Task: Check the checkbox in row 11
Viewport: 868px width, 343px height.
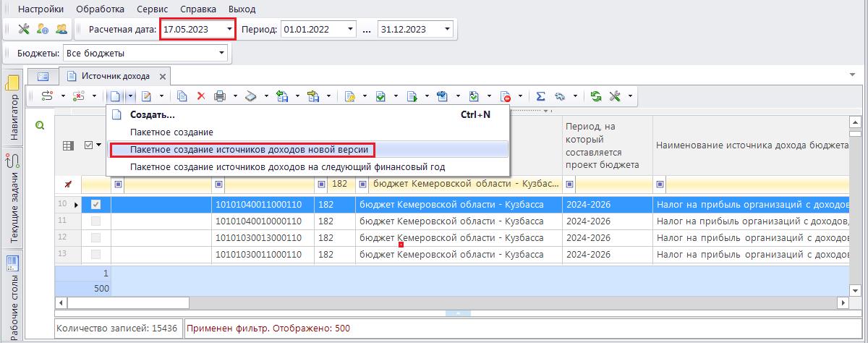Action: click(95, 221)
